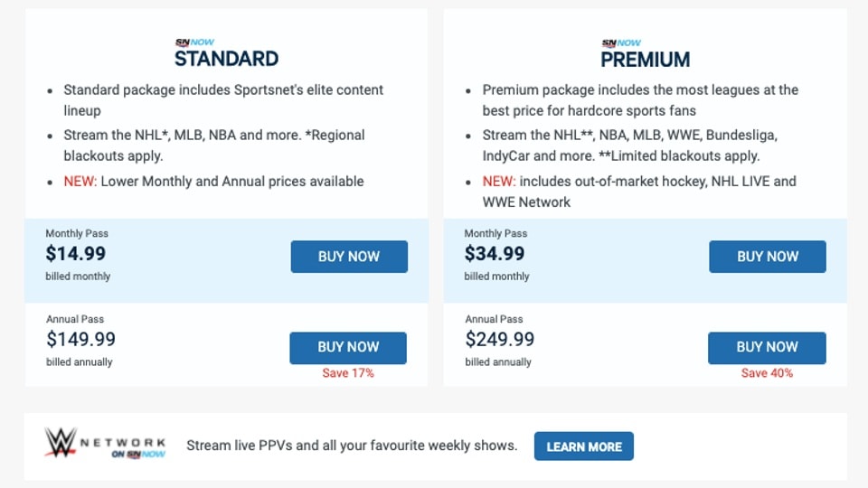Click the WWE Network logo
The width and height of the screenshot is (868, 488).
click(105, 445)
